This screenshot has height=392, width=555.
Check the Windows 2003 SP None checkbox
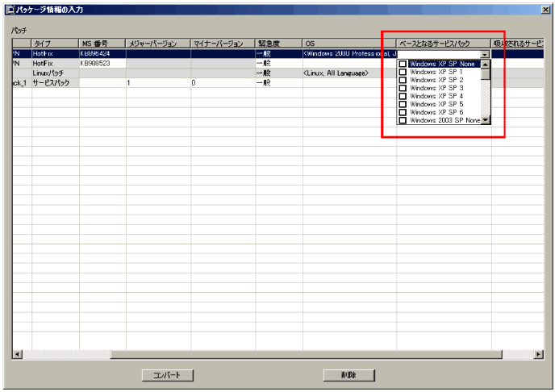pyautogui.click(x=403, y=121)
